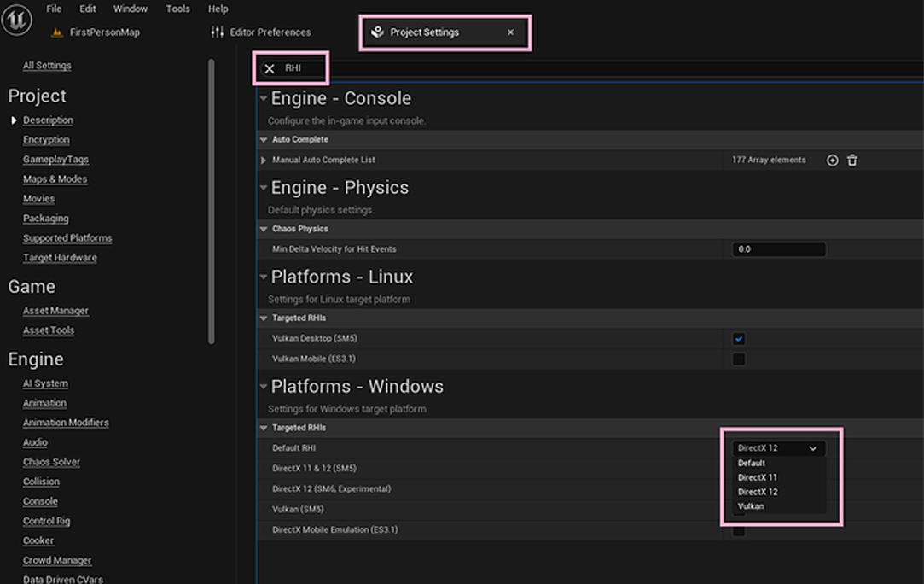Open the Window menu
This screenshot has height=584, width=924.
(x=130, y=9)
